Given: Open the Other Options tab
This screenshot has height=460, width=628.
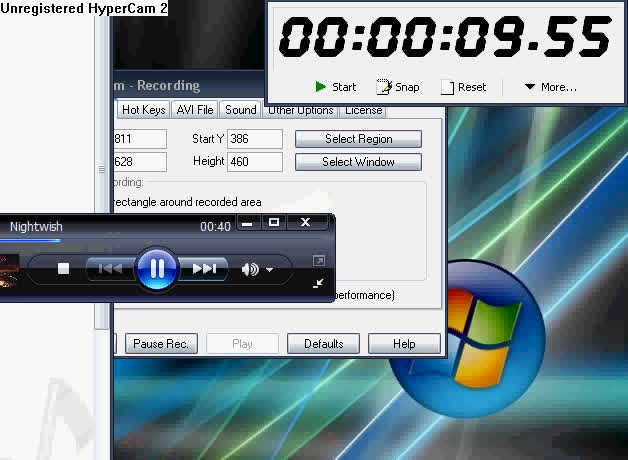Looking at the screenshot, I should [300, 110].
